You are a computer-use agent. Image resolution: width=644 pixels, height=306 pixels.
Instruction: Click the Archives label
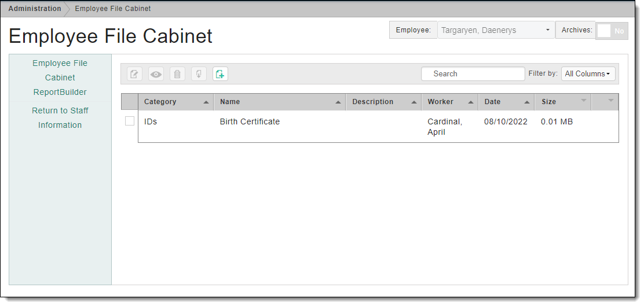pos(577,30)
